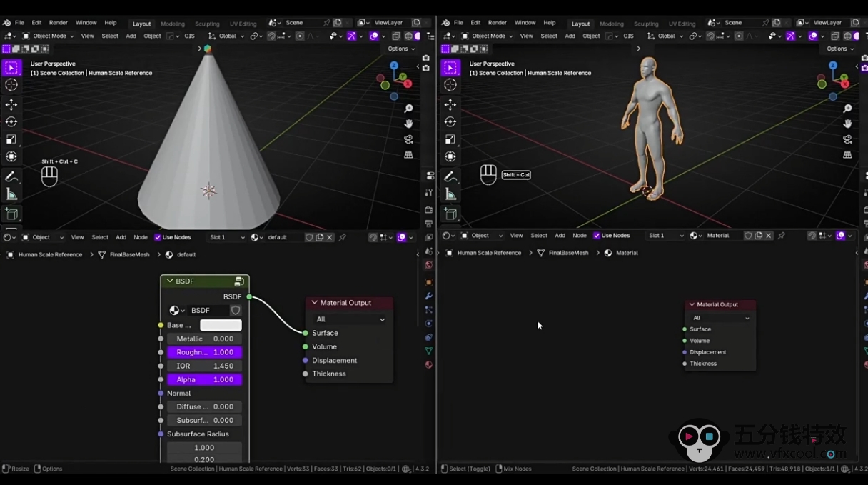This screenshot has height=485, width=868.
Task: Click the Roughness slider on the BSDF node
Action: click(x=205, y=352)
